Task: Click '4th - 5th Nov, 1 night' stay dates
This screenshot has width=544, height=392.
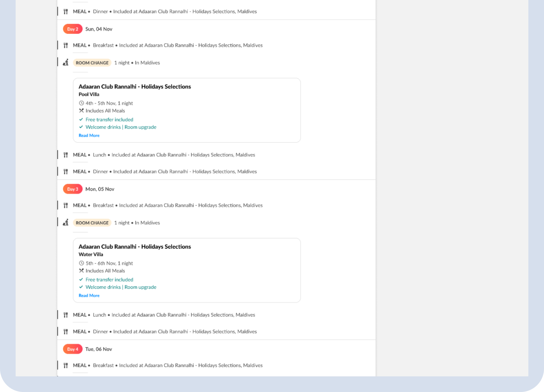Action: coord(109,103)
